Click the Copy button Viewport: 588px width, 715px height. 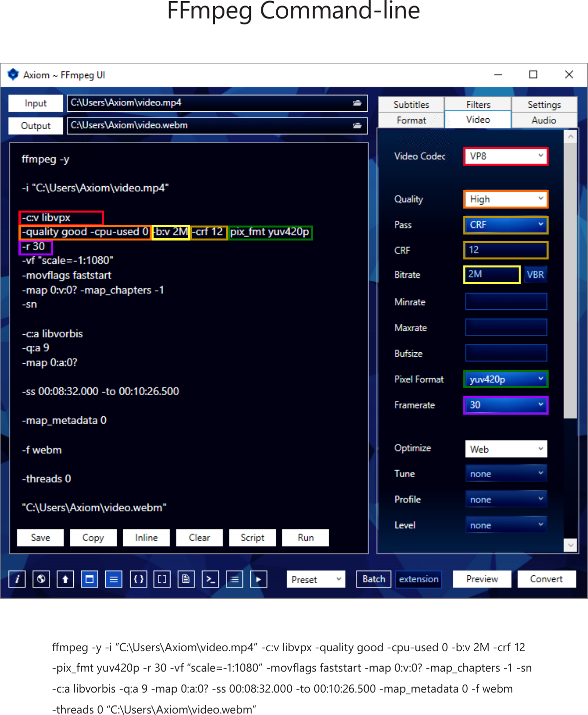(93, 537)
